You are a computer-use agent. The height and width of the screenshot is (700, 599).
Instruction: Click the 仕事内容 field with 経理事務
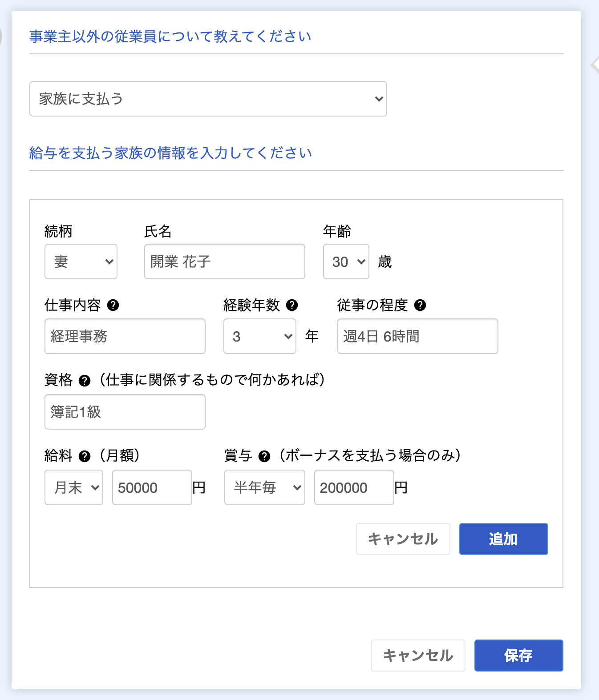coord(125,336)
